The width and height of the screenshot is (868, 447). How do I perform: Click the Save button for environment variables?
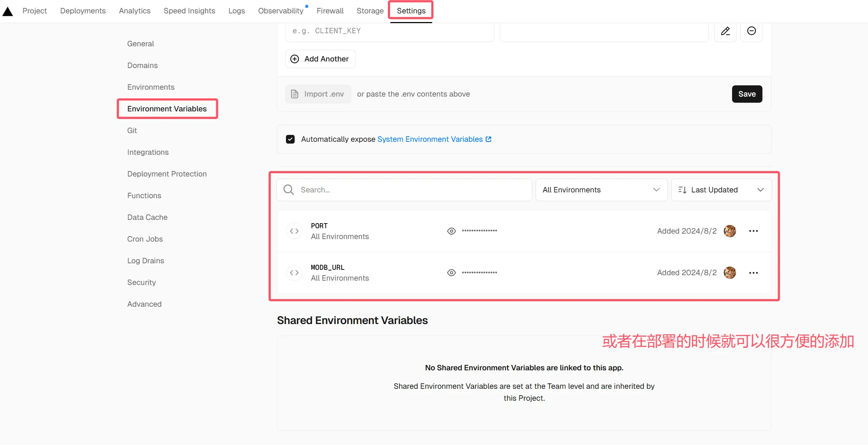click(747, 94)
